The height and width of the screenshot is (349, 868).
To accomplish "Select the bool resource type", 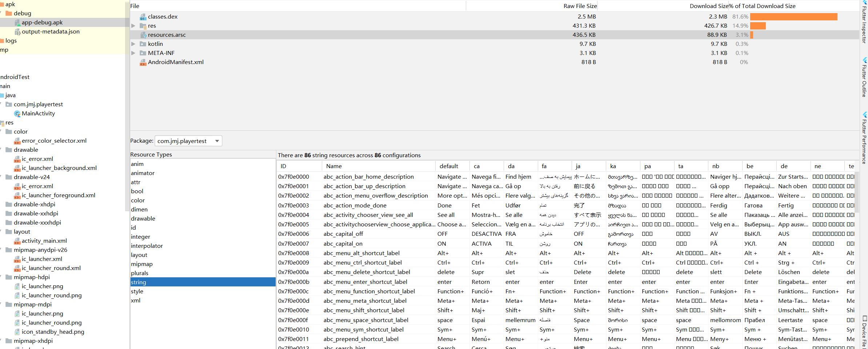I will click(x=203, y=191).
